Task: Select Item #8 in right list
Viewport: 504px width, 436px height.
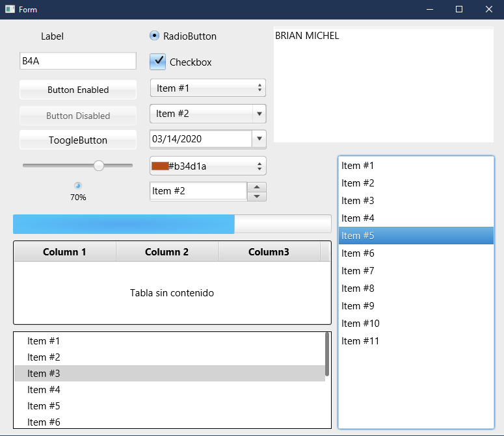Action: 416,289
